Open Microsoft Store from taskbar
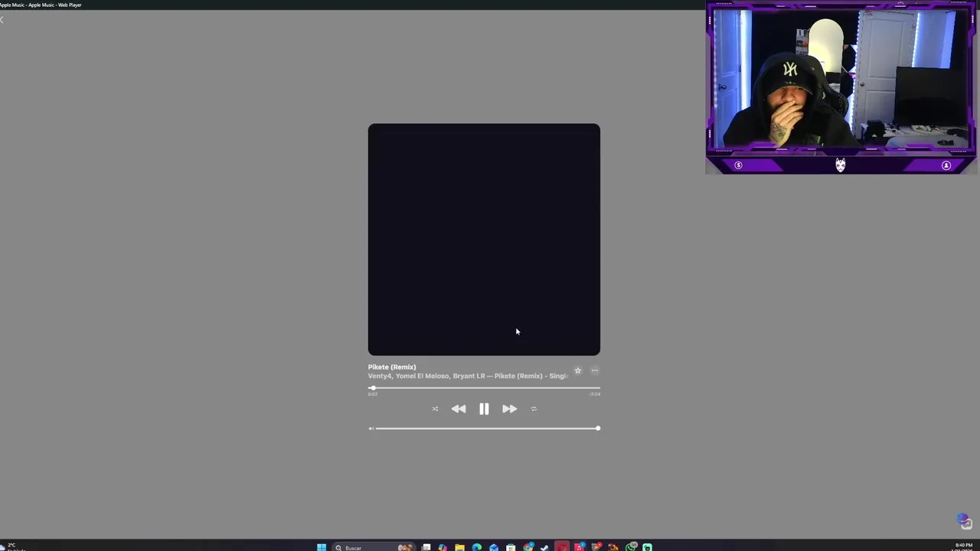Image resolution: width=980 pixels, height=551 pixels. pos(511,547)
